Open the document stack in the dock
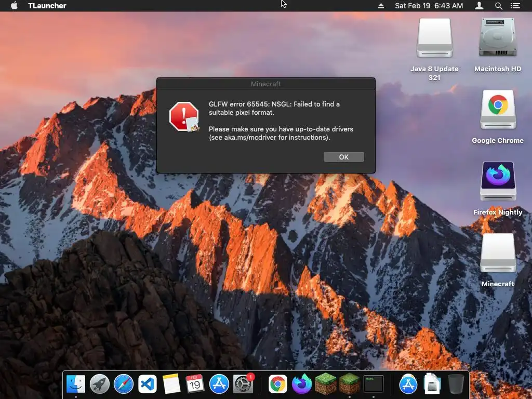 point(432,384)
